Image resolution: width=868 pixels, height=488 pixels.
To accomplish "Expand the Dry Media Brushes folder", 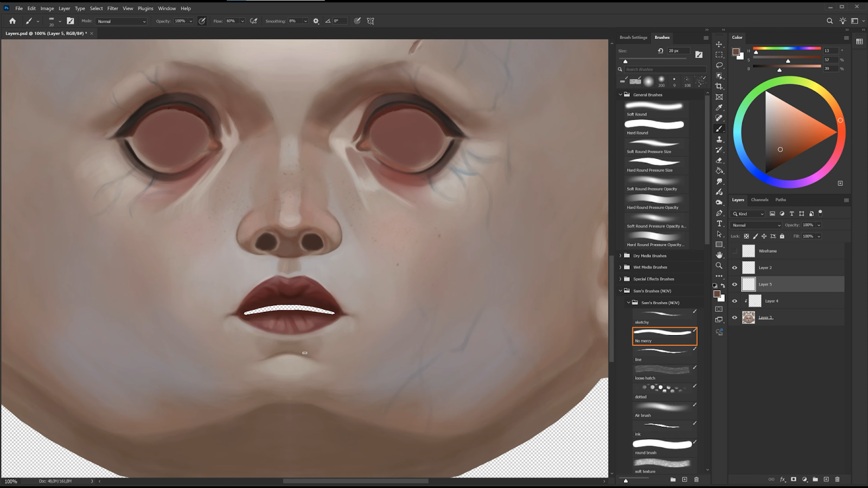I will [x=621, y=256].
